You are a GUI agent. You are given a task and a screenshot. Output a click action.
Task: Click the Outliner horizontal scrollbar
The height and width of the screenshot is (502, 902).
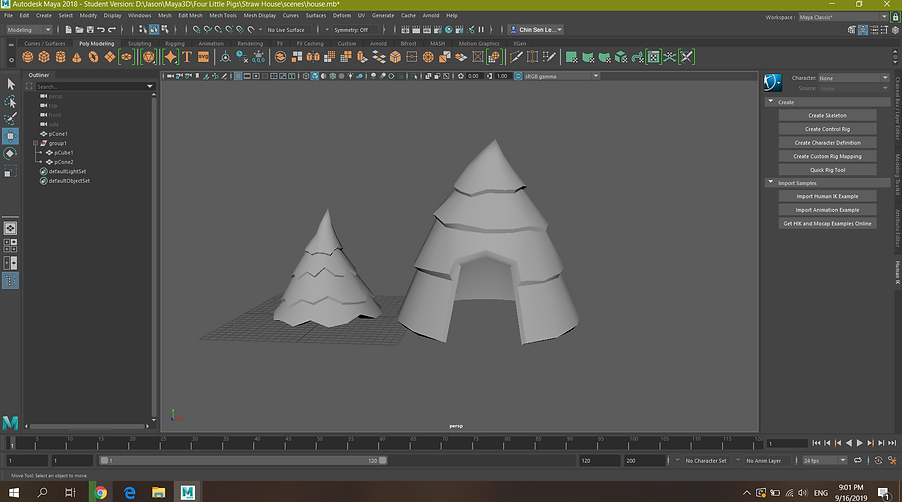point(87,427)
